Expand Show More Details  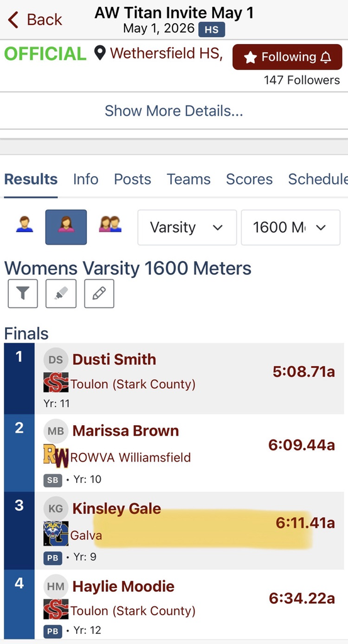click(174, 111)
